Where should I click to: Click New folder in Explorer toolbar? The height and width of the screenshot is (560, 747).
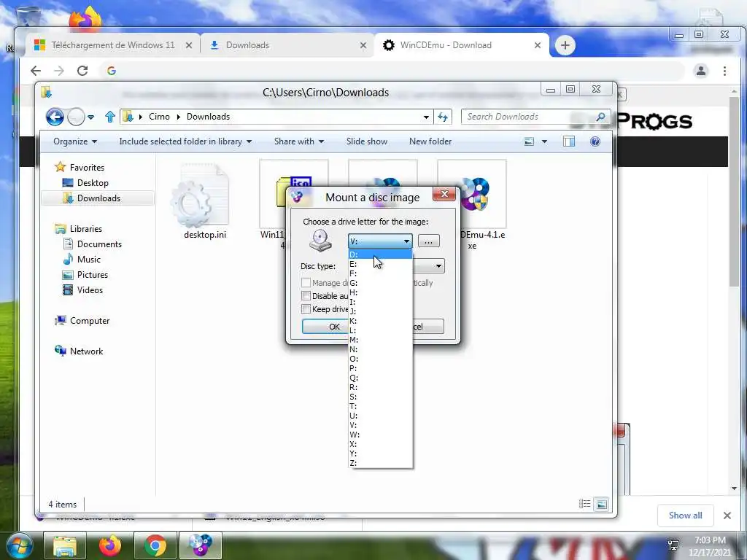[x=430, y=141]
